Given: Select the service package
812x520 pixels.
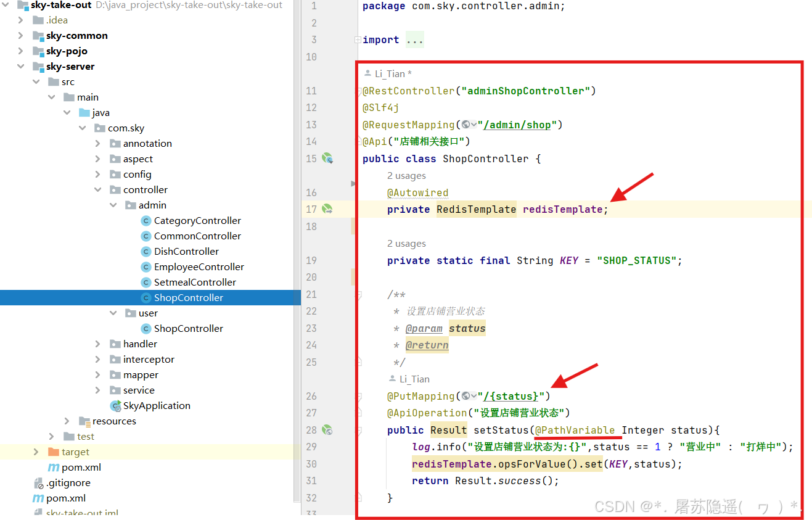Looking at the screenshot, I should pos(139,390).
